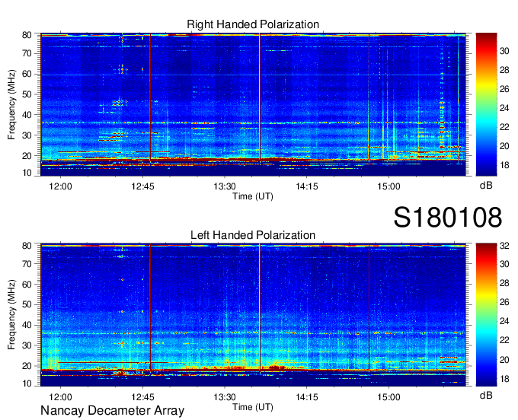Click the 80 frequency tick on top plot
The width and height of the screenshot is (518, 420).
[27, 35]
